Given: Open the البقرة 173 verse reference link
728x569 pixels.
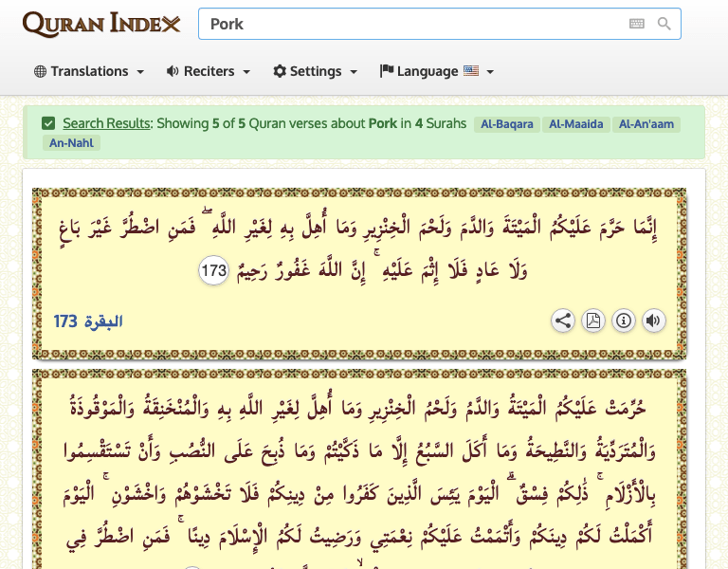Looking at the screenshot, I should (88, 321).
